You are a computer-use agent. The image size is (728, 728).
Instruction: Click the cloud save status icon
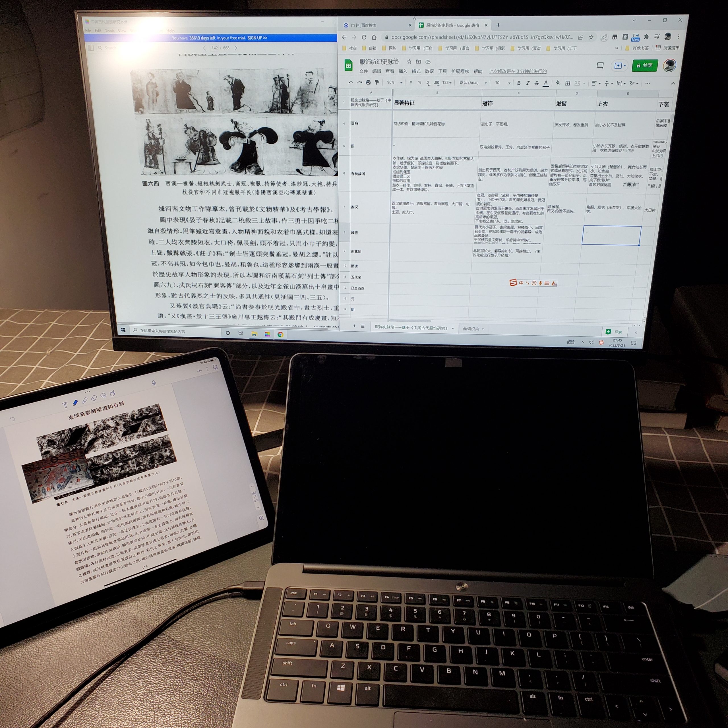428,61
